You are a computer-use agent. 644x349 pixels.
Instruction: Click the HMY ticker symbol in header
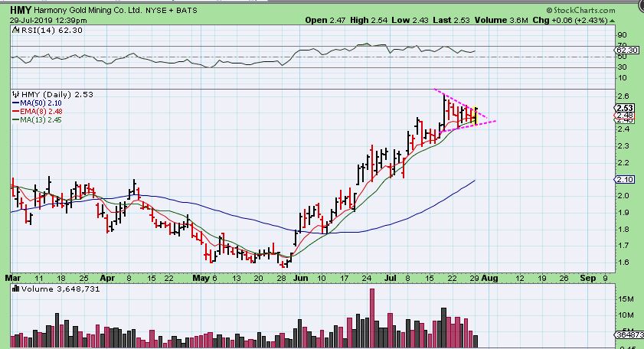21,10
